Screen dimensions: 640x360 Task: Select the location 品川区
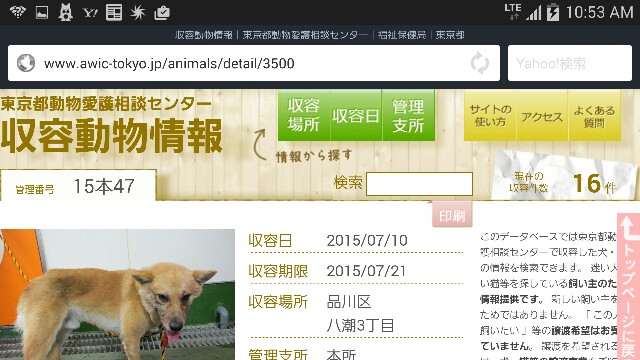coord(349,302)
